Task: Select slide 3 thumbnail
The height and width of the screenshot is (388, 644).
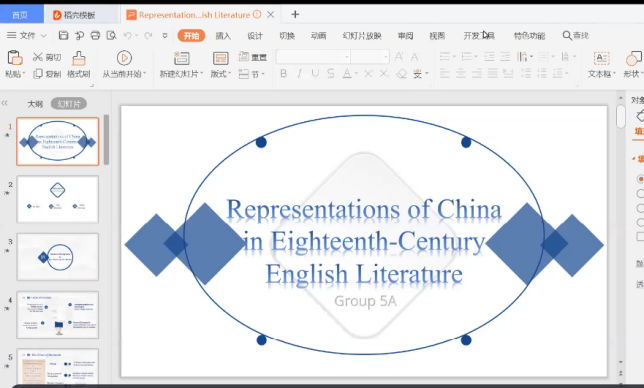Action: pos(58,257)
